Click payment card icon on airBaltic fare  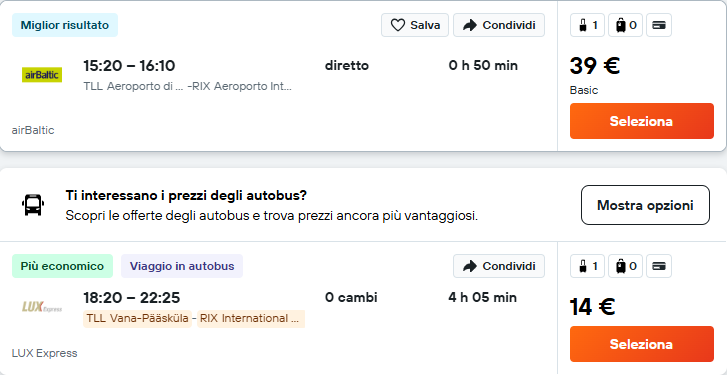point(659,25)
